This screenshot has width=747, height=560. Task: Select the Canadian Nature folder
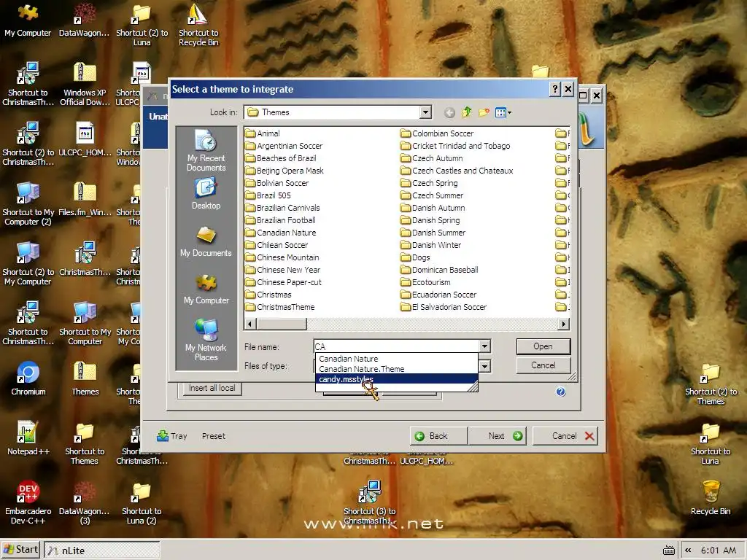[281, 233]
